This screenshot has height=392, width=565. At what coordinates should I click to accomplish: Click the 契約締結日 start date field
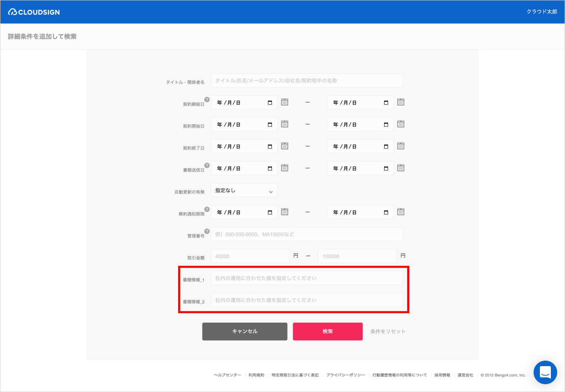[x=244, y=102]
